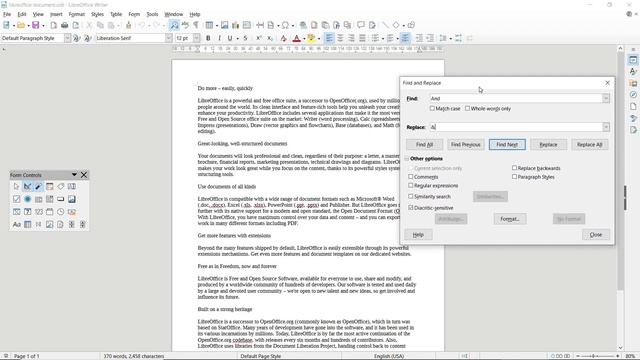Open paragraph style dropdown list
The width and height of the screenshot is (640, 360).
(x=67, y=38)
